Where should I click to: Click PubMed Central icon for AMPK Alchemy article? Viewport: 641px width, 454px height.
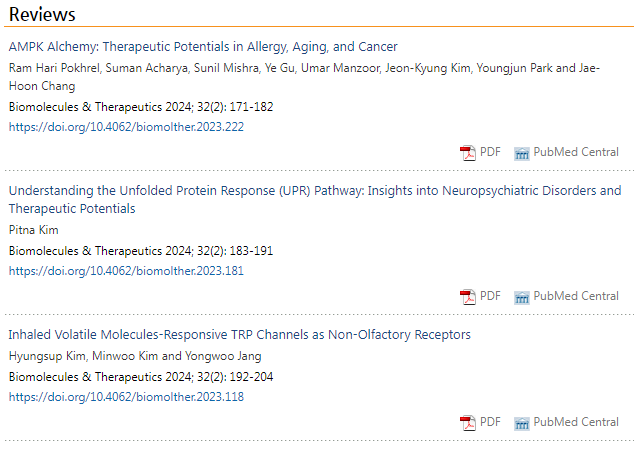click(522, 154)
